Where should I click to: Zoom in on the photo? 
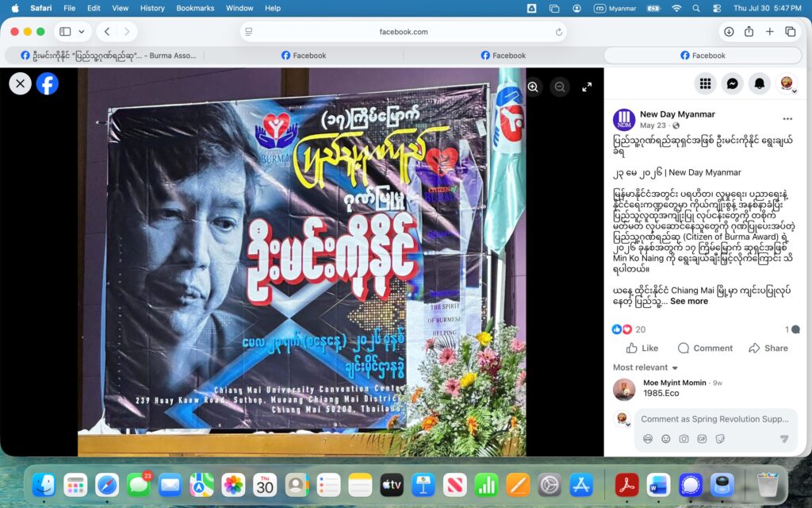pos(533,87)
